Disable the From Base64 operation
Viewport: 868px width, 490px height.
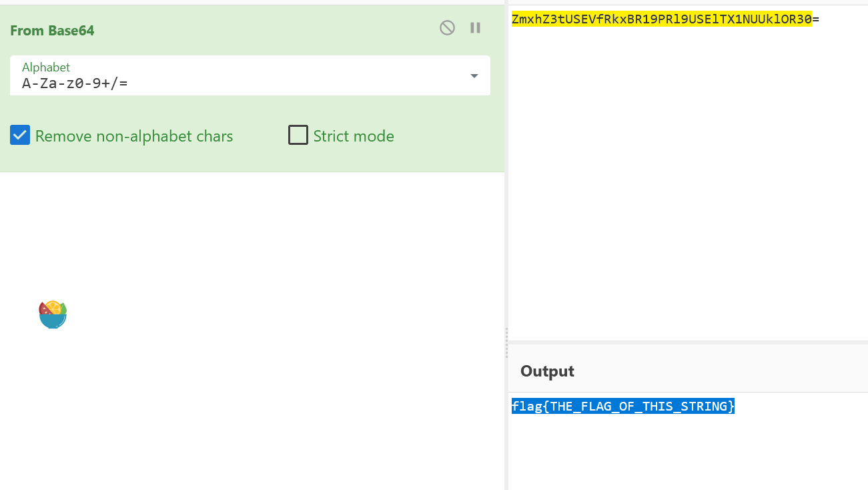point(447,28)
